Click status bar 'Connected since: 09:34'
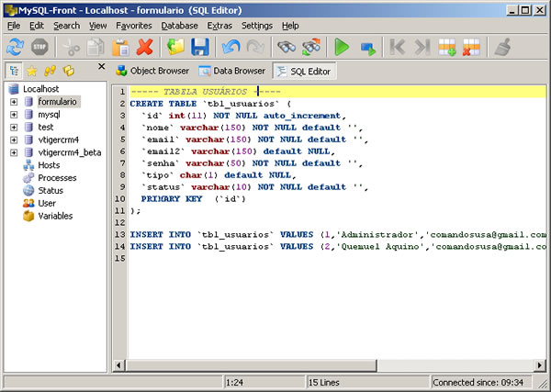The image size is (551, 392). 478,382
